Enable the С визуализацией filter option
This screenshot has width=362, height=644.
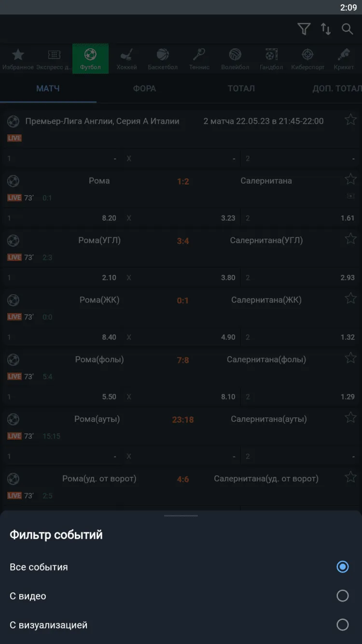(342, 625)
